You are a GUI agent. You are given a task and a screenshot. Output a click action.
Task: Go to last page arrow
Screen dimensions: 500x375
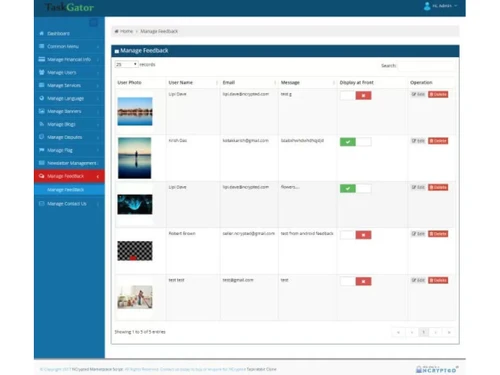tap(449, 332)
